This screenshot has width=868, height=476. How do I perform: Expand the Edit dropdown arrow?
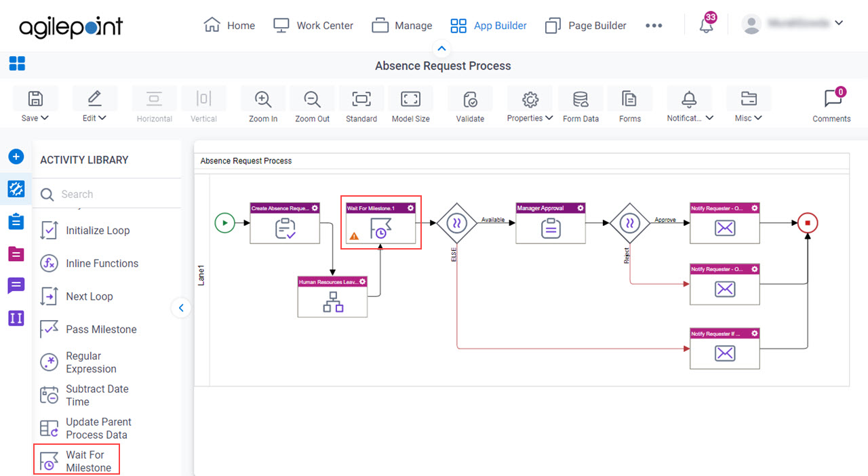click(x=102, y=118)
